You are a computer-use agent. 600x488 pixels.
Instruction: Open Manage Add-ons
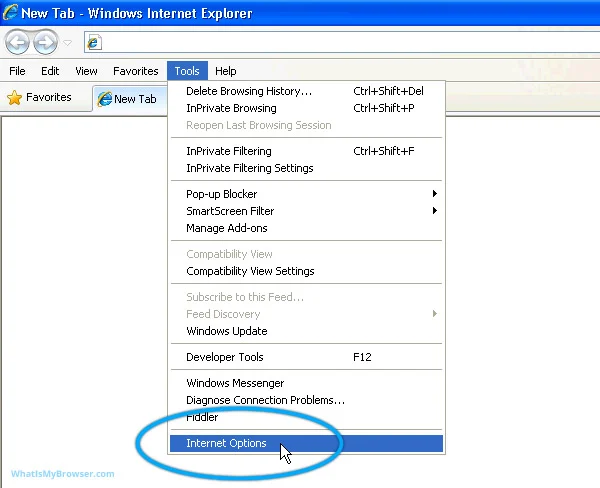click(307, 228)
